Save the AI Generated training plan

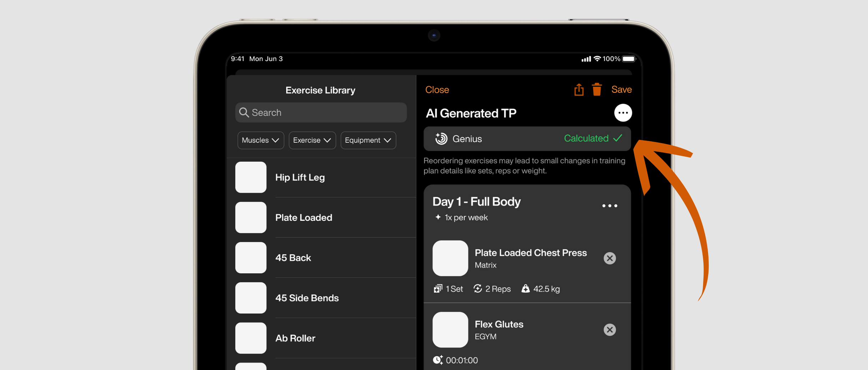pyautogui.click(x=621, y=90)
